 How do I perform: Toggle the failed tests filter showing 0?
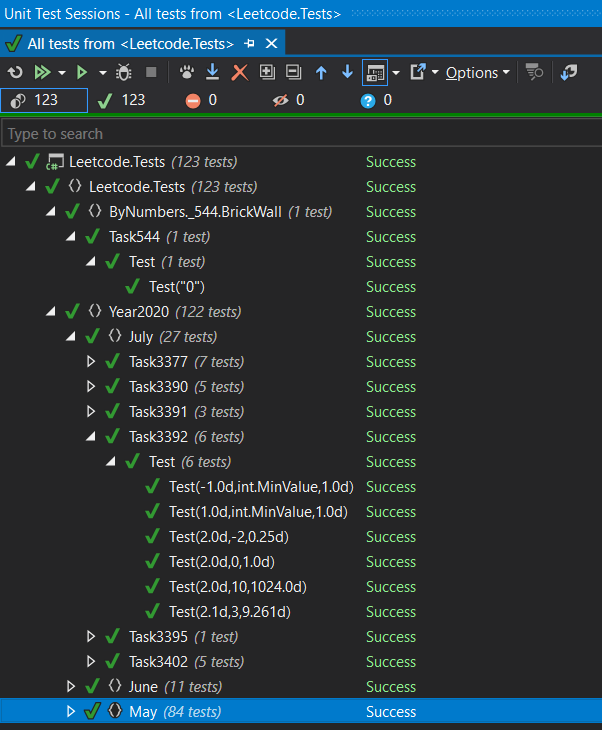201,100
